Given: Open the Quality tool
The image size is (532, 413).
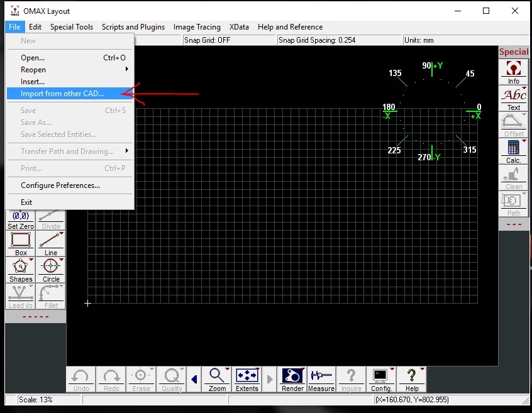Looking at the screenshot, I should (172, 380).
